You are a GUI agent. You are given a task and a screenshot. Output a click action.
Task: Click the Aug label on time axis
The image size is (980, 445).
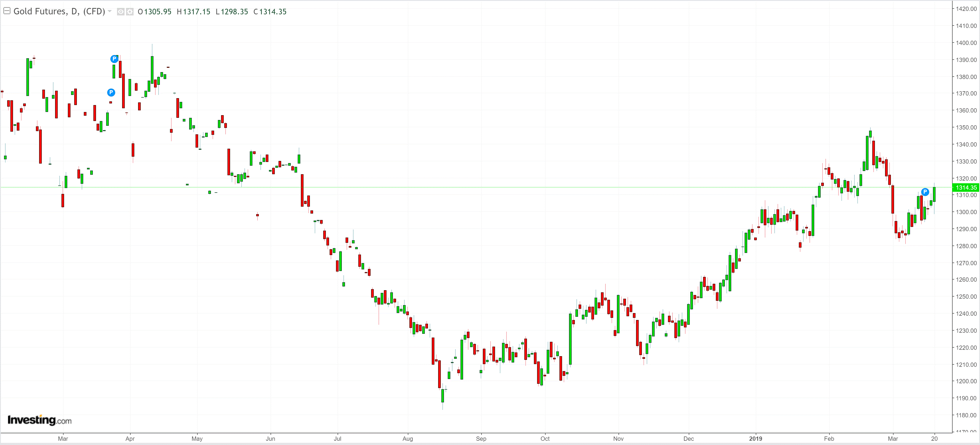pyautogui.click(x=408, y=439)
